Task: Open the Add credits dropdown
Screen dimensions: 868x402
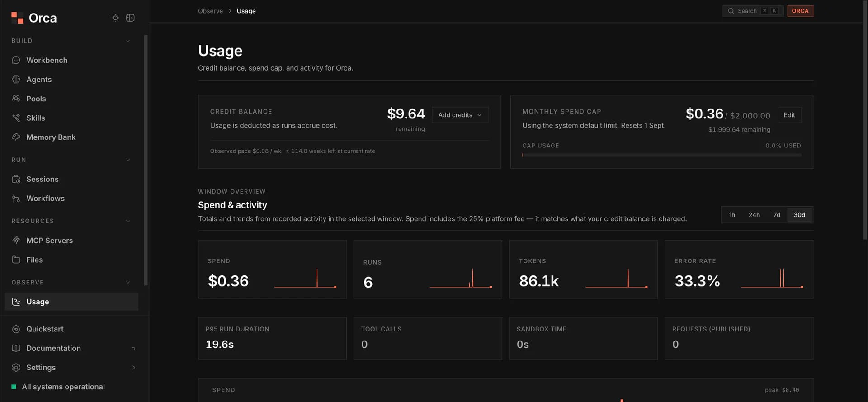Action: [x=460, y=115]
